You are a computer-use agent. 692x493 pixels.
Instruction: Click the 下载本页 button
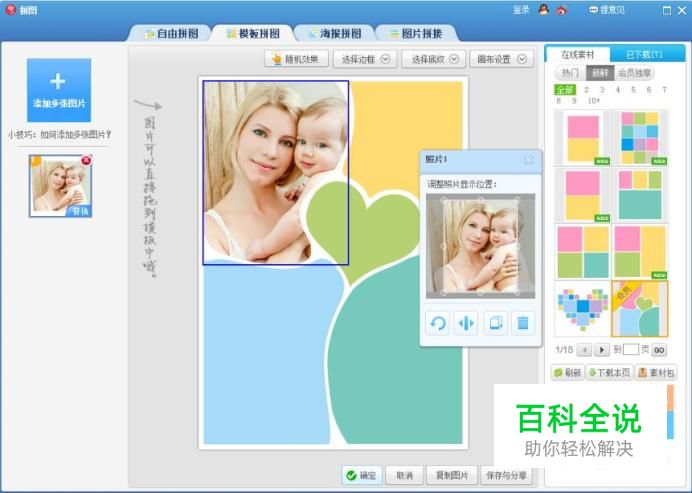pos(609,373)
